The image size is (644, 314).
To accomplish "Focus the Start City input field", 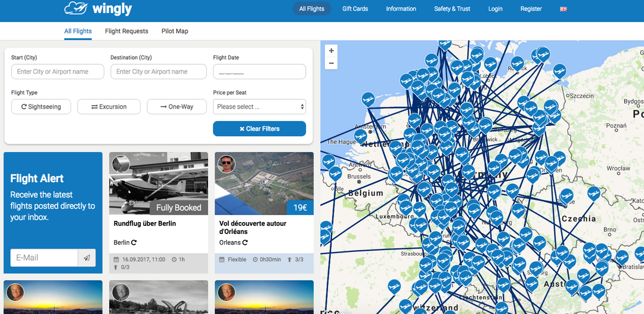I will click(57, 72).
